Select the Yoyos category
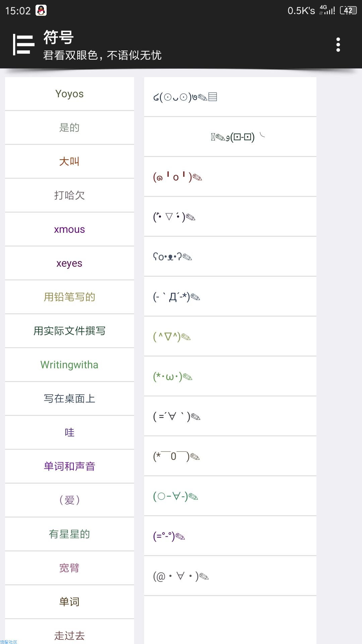Screen dimensions: 362x644 [x=69, y=94]
